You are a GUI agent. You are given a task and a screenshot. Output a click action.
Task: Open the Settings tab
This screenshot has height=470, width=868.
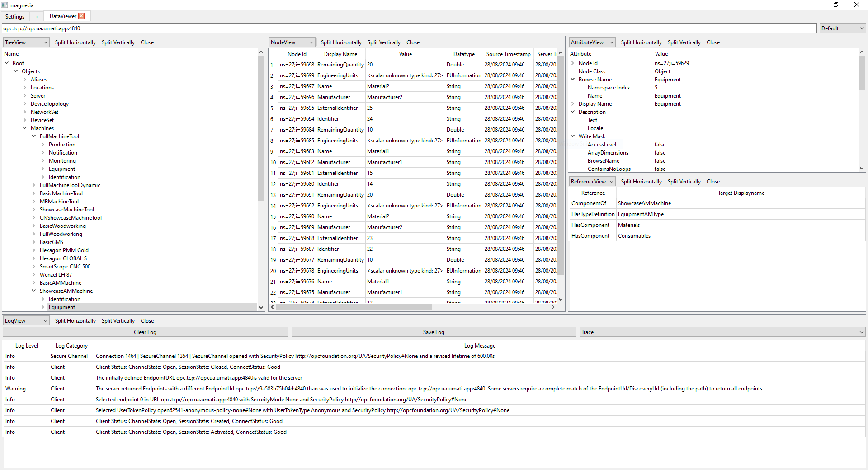[x=15, y=17]
